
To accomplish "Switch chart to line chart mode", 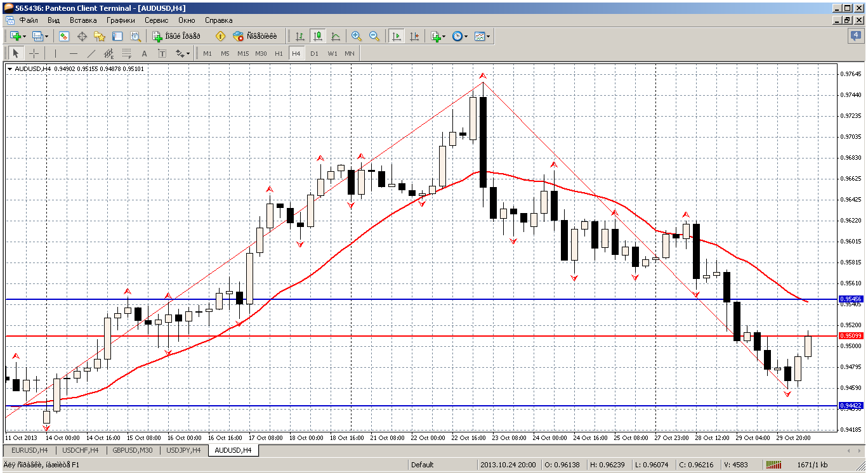I will click(335, 36).
